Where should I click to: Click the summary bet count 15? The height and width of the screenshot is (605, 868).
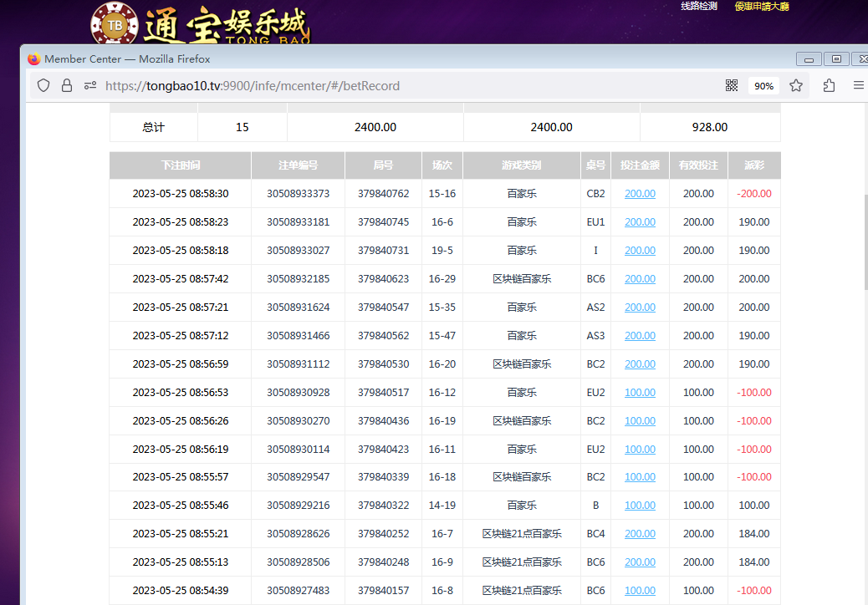(x=242, y=127)
